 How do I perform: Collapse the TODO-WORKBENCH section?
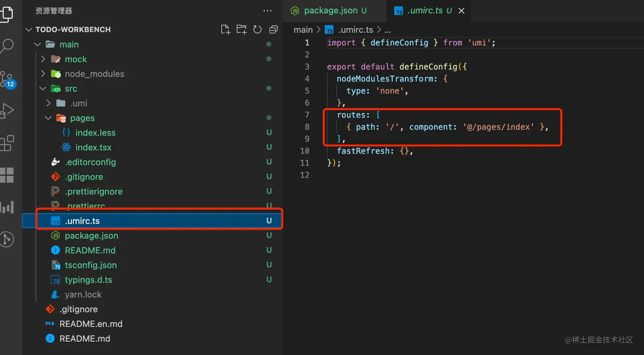pyautogui.click(x=29, y=29)
